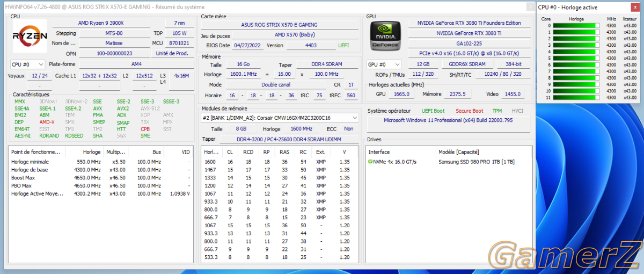
Task: Click the 4403 BIOS version field
Action: [311, 46]
